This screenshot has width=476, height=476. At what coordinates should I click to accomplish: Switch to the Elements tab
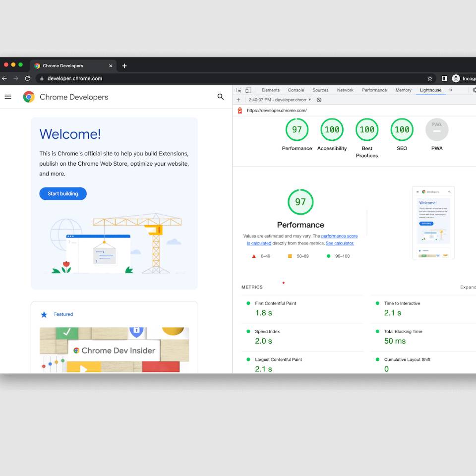coord(271,90)
